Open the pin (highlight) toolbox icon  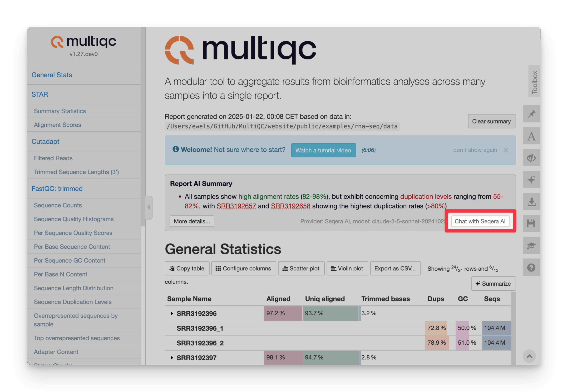coord(531,114)
